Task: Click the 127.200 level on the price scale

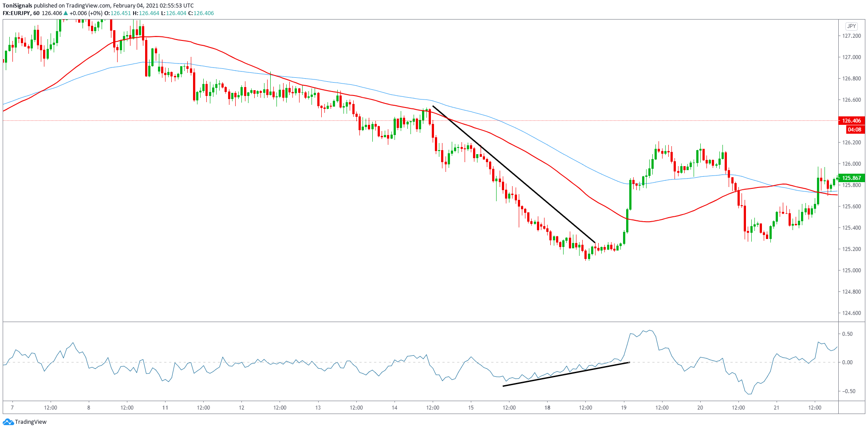Action: coord(851,36)
